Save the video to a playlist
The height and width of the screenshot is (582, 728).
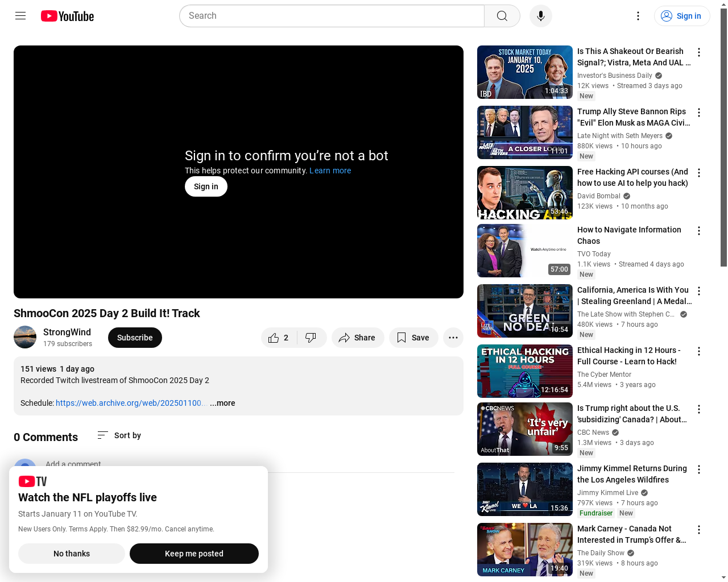(413, 338)
